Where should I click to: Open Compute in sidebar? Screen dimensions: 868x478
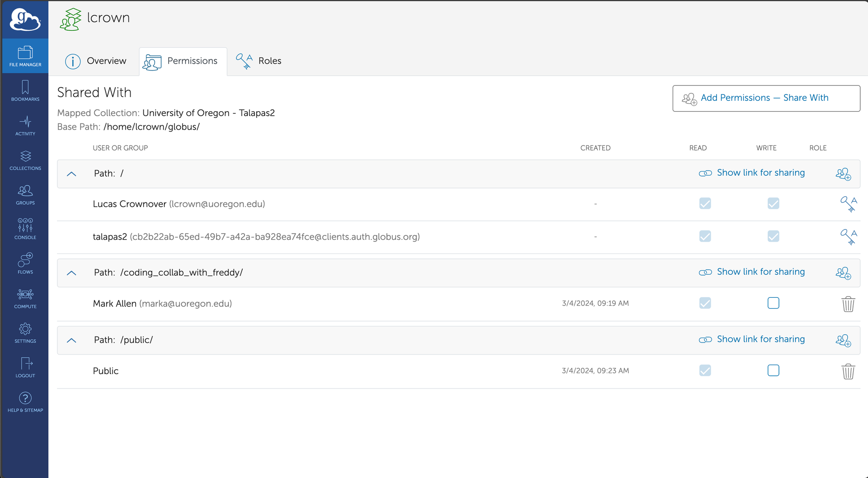[x=25, y=298]
